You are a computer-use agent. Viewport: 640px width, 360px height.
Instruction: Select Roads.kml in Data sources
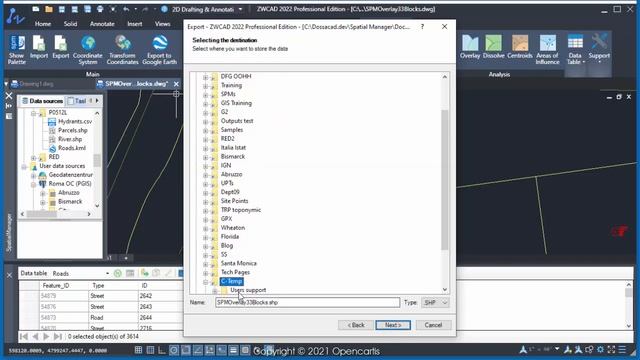[72, 148]
